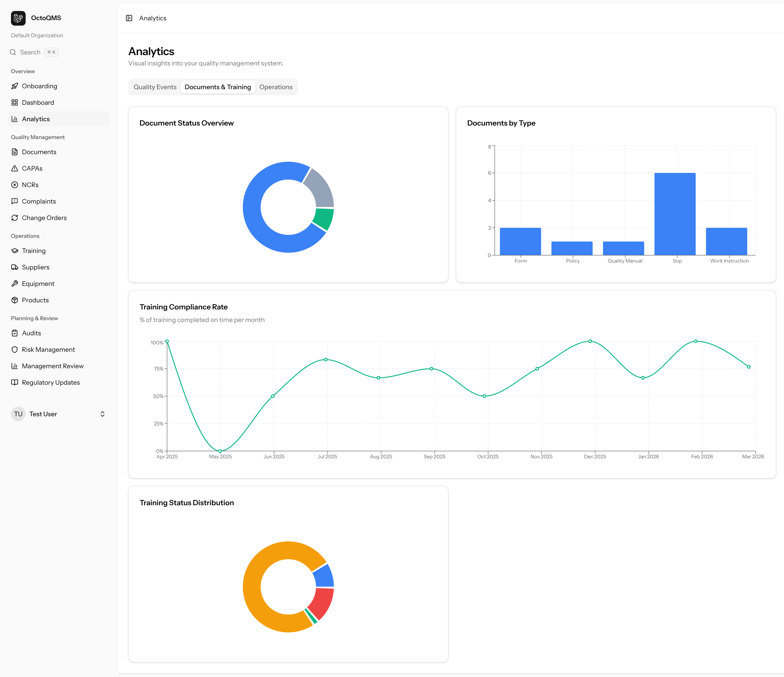The width and height of the screenshot is (784, 677).
Task: Open the Complaints section
Action: pyautogui.click(x=59, y=201)
